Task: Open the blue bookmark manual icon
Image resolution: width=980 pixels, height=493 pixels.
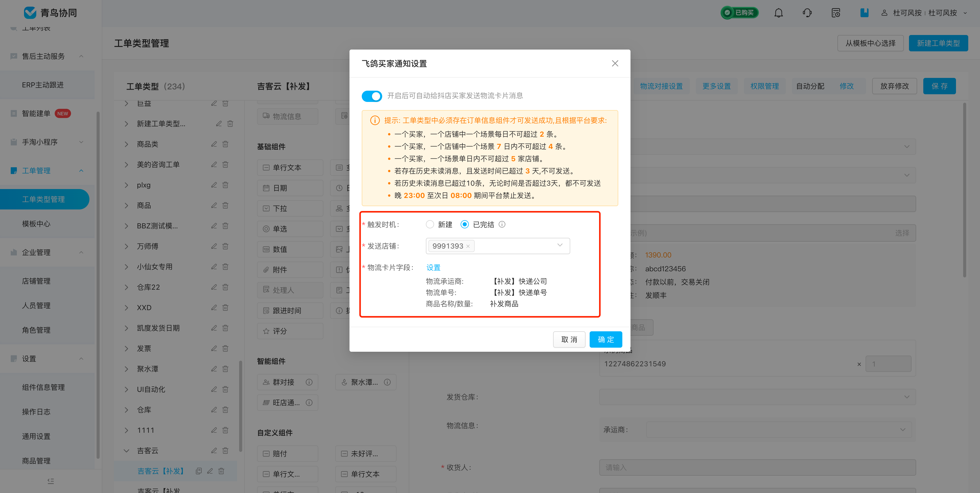Action: click(864, 13)
